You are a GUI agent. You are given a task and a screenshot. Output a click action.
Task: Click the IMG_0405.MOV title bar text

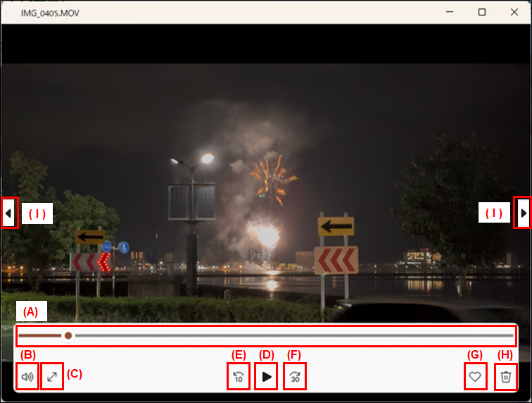click(x=45, y=13)
